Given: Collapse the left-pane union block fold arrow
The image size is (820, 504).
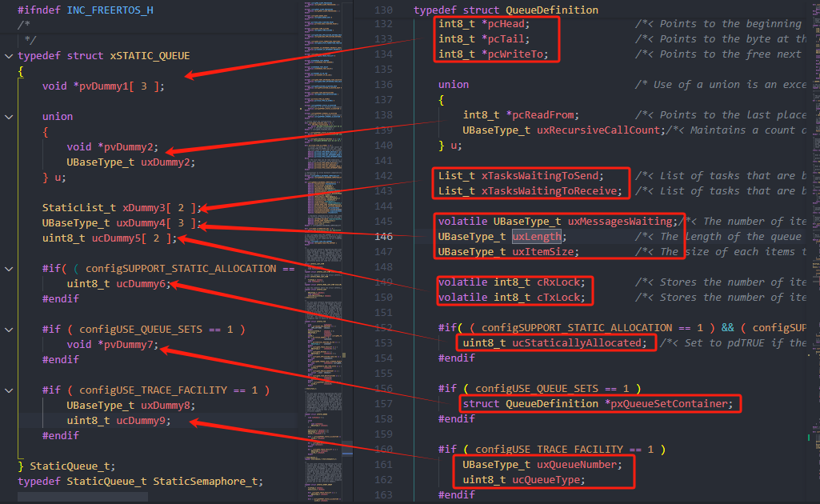Looking at the screenshot, I should (9, 117).
